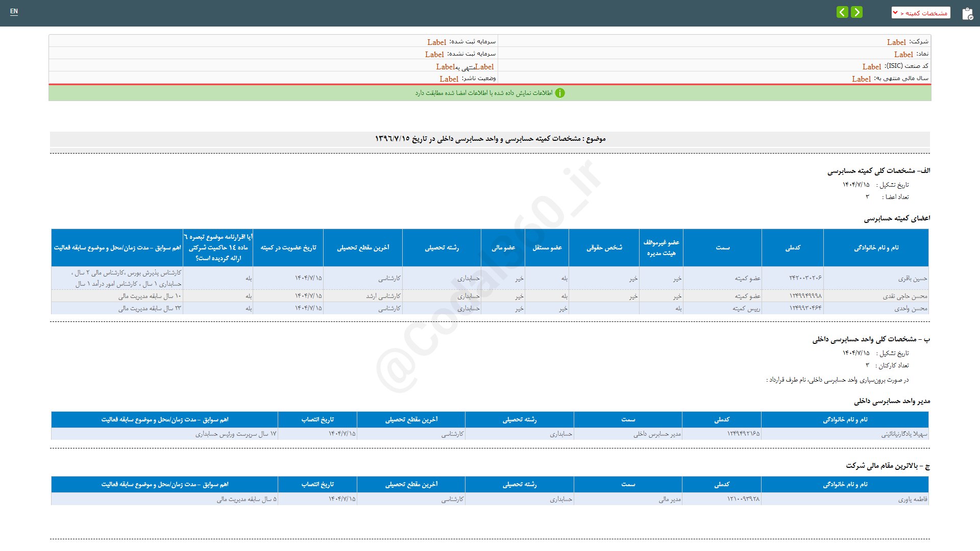Click the Label beside وضعیت ناشر
The height and width of the screenshot is (551, 980).
(449, 79)
